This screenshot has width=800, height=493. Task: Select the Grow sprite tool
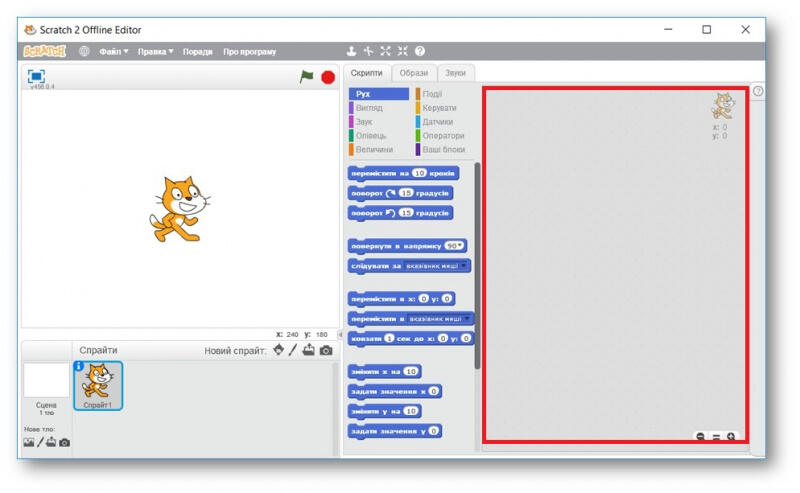point(385,51)
